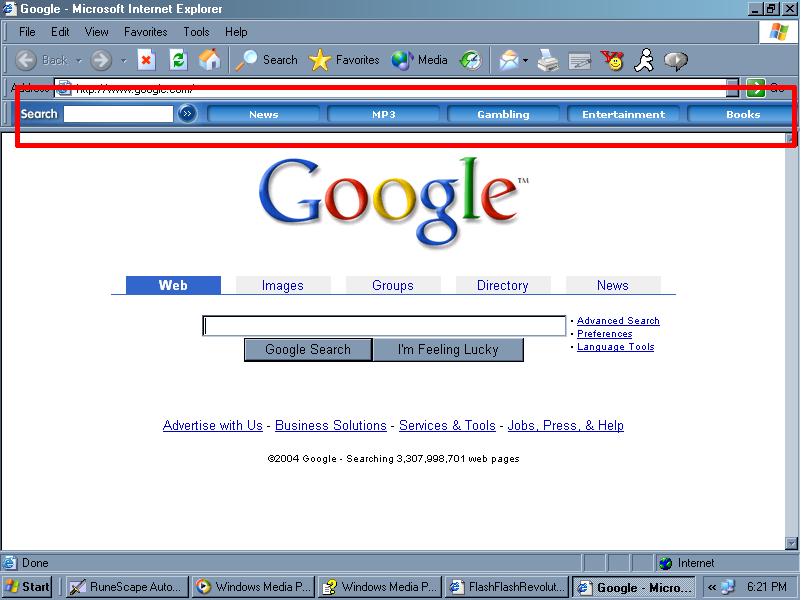Focus the Google search text field
The image size is (801, 600).
[x=384, y=326]
